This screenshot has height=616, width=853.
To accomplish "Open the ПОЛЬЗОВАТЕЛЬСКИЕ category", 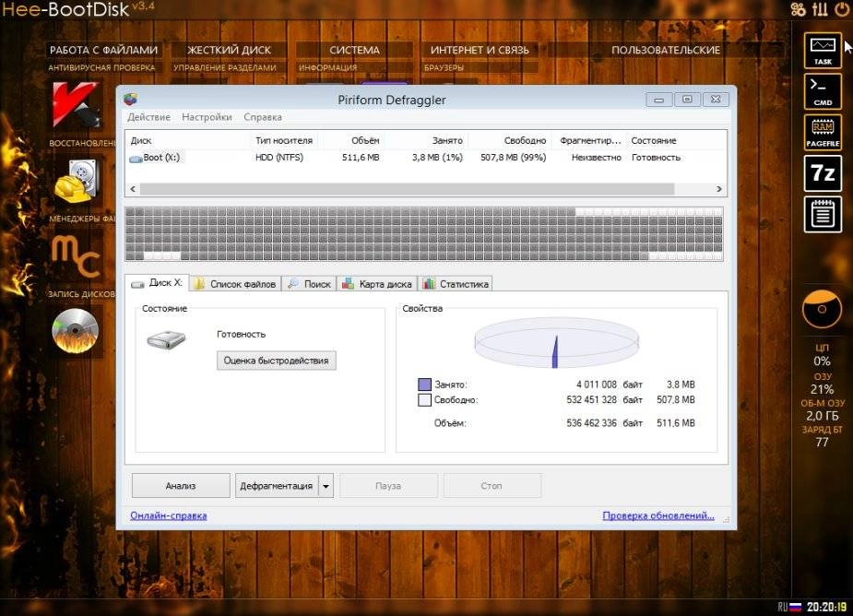I will pos(666,50).
